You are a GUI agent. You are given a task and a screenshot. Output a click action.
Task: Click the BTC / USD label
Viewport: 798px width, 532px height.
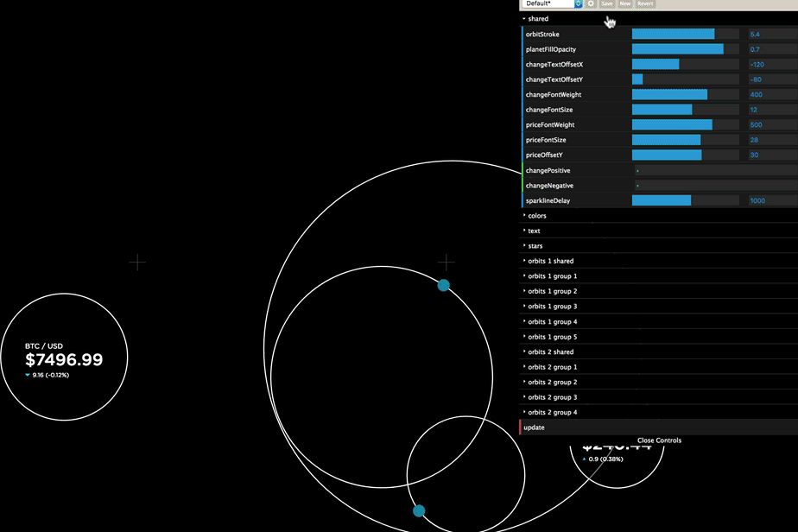[44, 346]
